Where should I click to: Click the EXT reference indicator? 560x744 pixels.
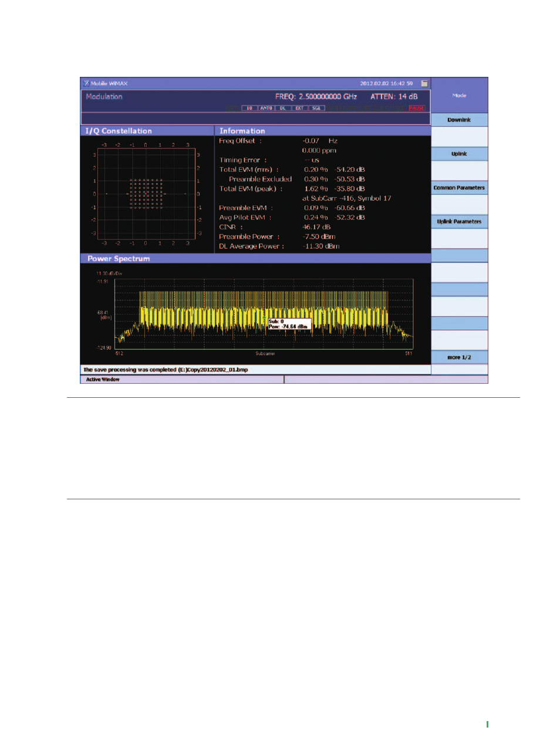[299, 108]
